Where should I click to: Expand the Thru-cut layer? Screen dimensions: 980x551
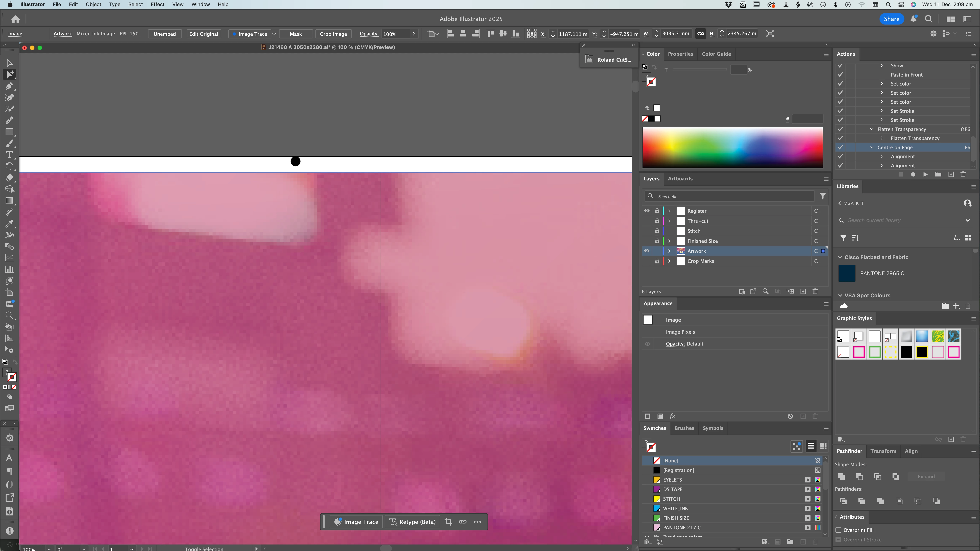[669, 221]
